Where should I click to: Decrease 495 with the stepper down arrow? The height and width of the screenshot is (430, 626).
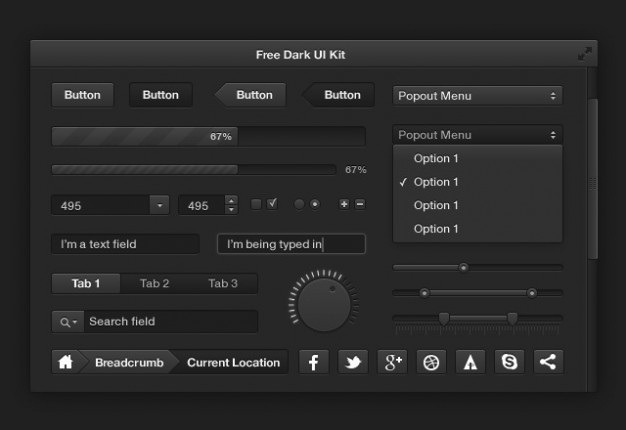pos(231,210)
